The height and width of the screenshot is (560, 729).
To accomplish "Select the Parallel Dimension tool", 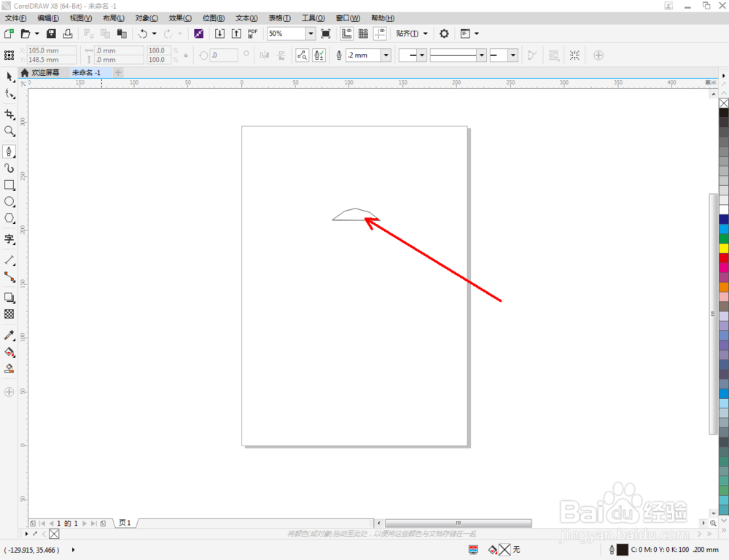I will [x=9, y=260].
